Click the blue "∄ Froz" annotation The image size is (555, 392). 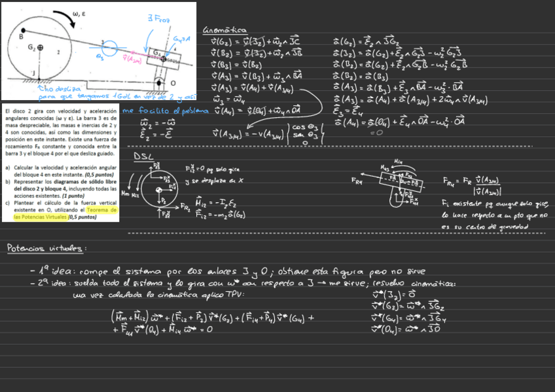coord(159,18)
